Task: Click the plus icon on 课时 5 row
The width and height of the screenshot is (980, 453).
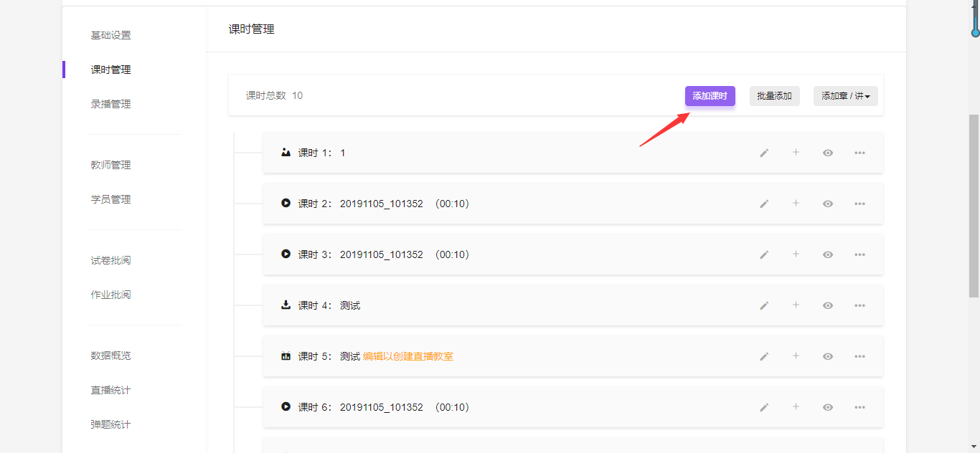Action: pos(796,356)
